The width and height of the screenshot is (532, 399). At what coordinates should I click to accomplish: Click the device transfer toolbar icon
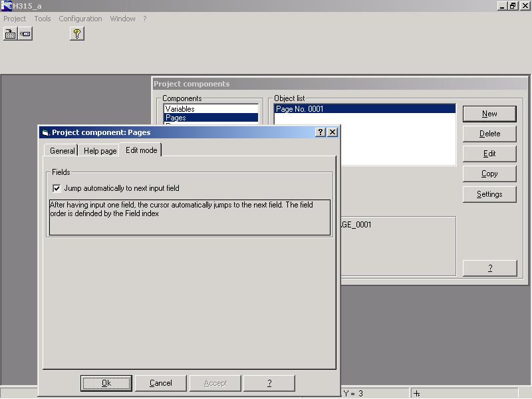(x=25, y=34)
